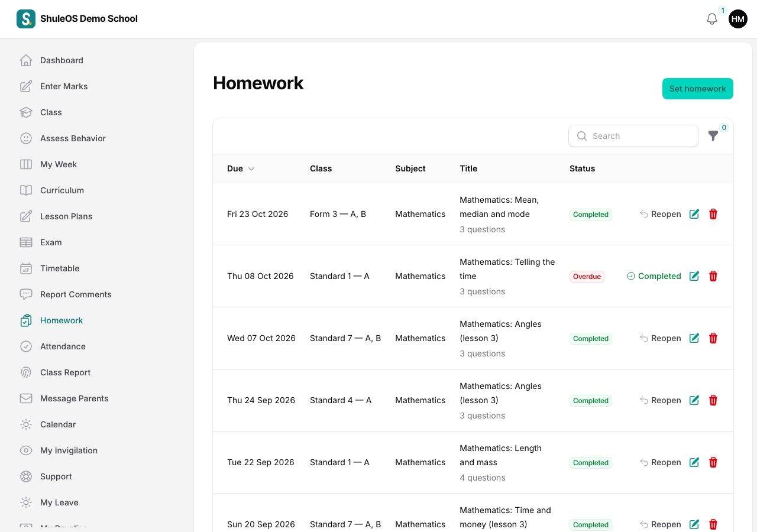The width and height of the screenshot is (757, 532).
Task: Click the Search input field
Action: click(633, 136)
